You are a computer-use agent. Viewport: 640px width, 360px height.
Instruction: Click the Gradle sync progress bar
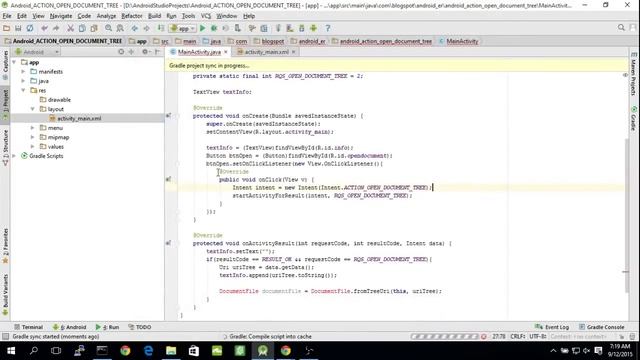click(x=444, y=337)
